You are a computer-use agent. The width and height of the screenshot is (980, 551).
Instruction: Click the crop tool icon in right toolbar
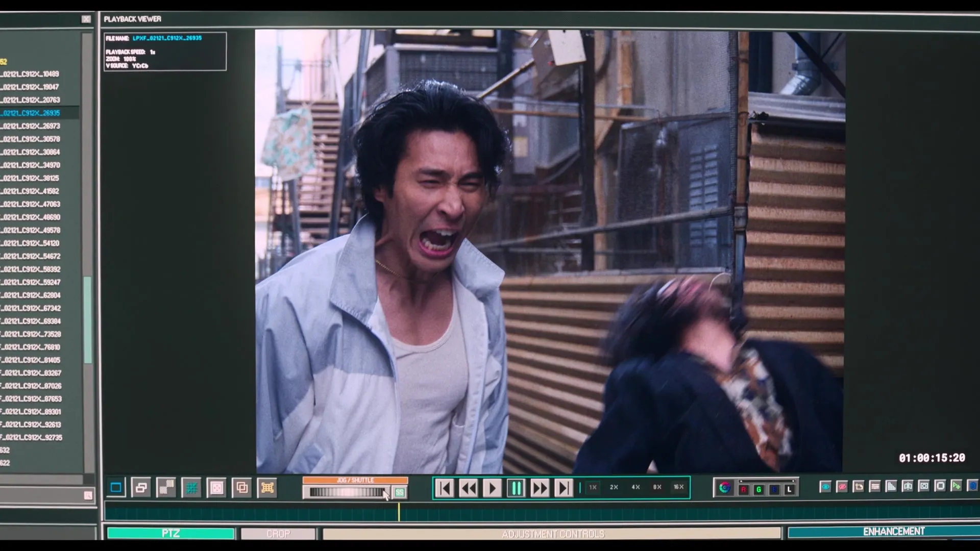click(859, 486)
